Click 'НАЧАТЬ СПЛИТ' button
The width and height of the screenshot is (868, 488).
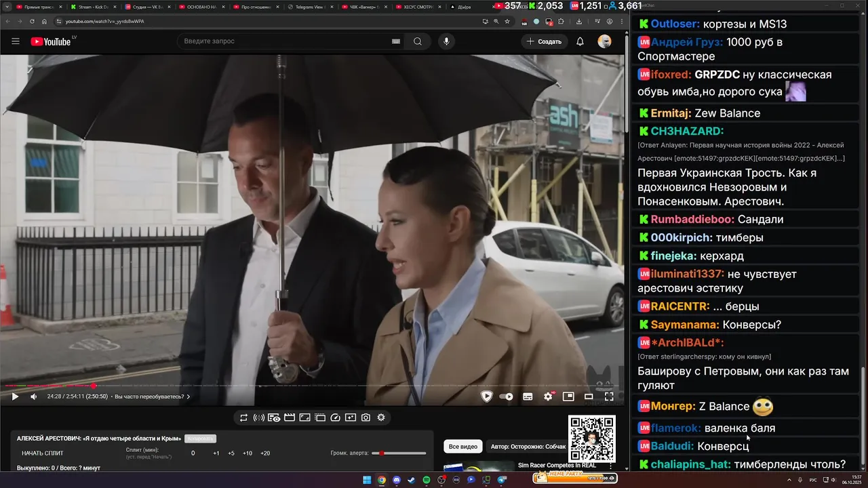pyautogui.click(x=42, y=453)
